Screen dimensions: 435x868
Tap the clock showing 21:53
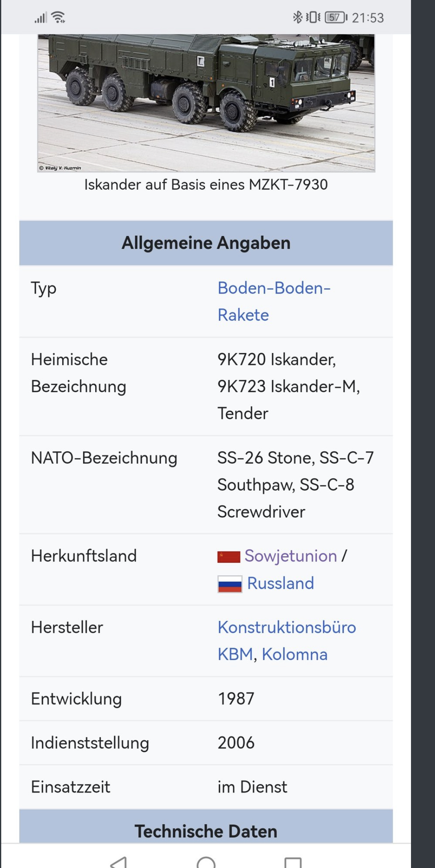(x=368, y=18)
